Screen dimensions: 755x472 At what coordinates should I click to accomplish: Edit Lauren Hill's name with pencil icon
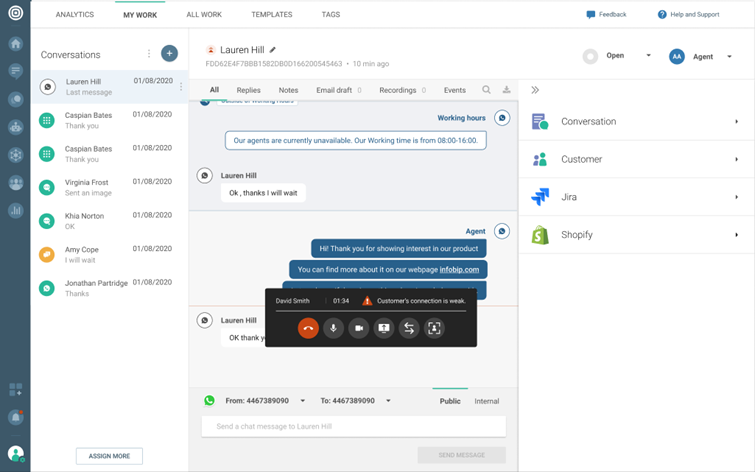(273, 50)
